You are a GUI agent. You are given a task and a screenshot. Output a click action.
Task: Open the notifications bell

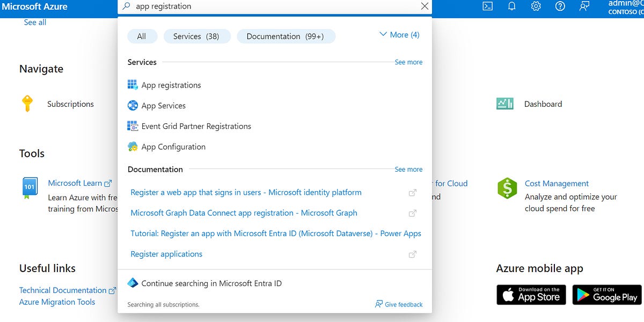pos(511,6)
